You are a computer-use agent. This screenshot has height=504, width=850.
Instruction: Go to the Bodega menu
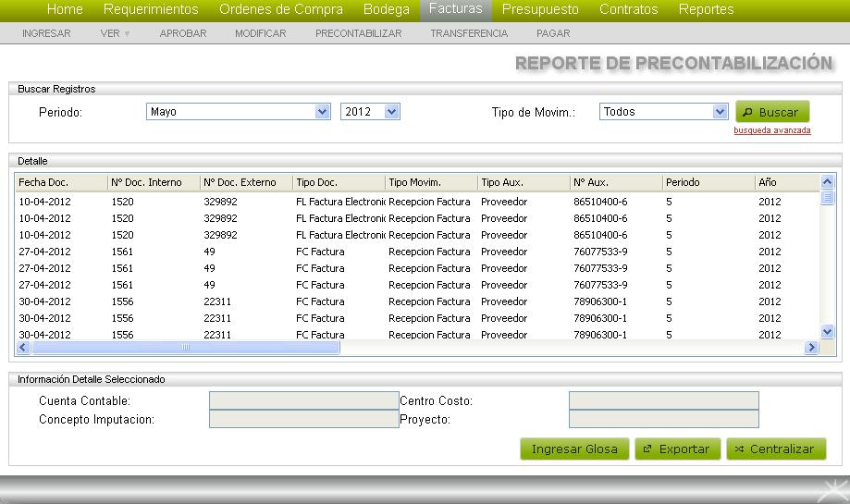pos(387,9)
